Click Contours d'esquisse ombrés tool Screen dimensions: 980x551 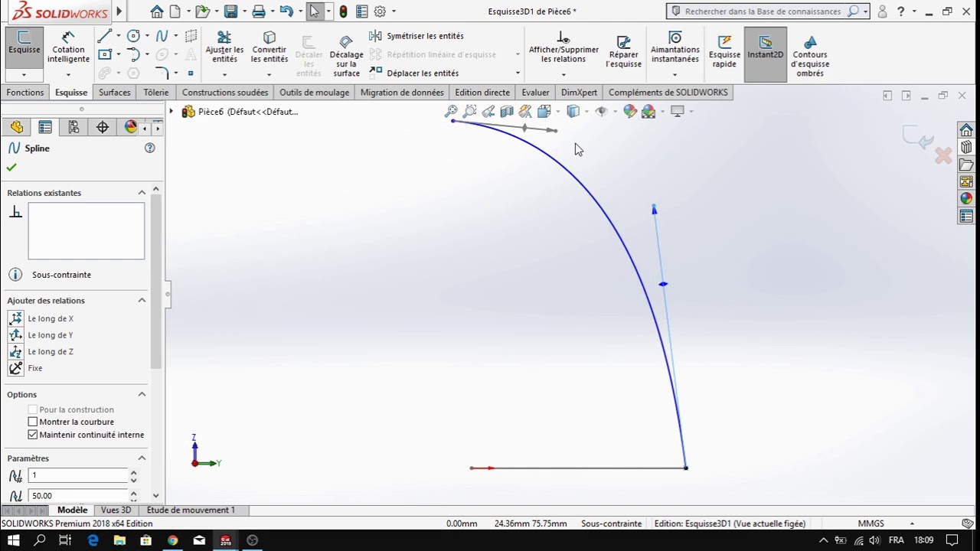click(810, 55)
